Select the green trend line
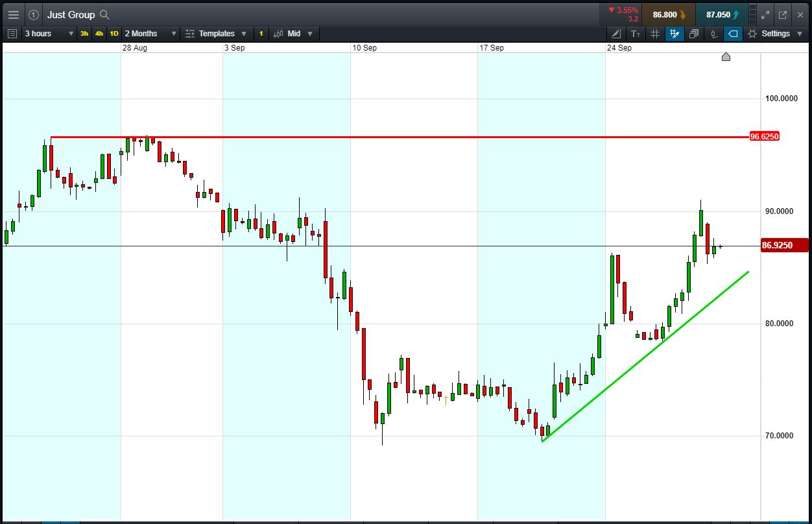The image size is (812, 524). coord(645,356)
